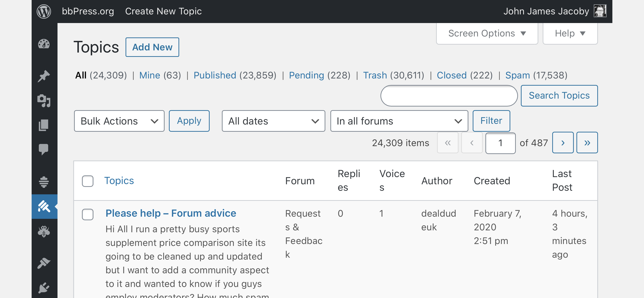Click the Add New button
The height and width of the screenshot is (298, 644).
point(152,47)
